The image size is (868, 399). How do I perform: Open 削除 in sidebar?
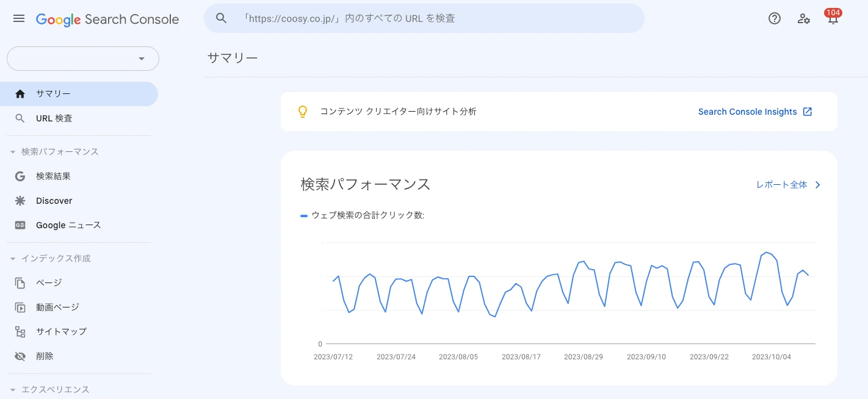tap(79, 356)
